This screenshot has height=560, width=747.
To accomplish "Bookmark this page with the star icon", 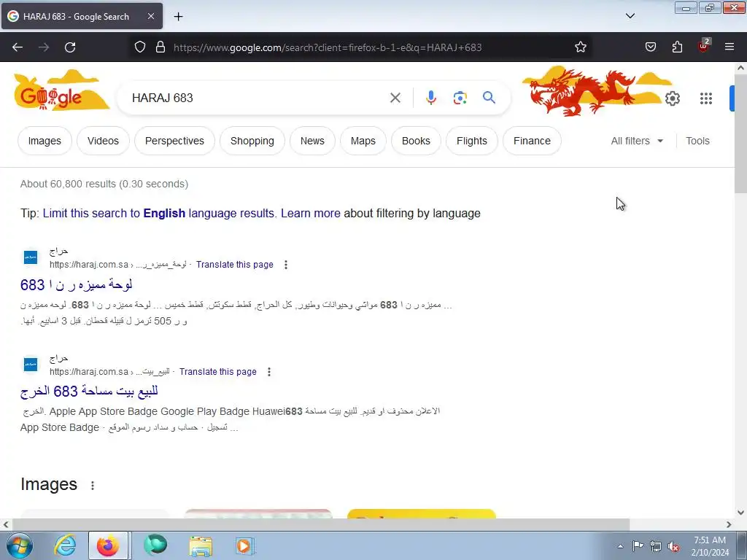I will [580, 47].
